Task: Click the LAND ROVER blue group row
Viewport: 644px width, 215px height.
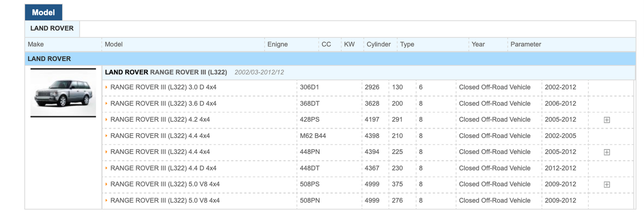Action: click(330, 59)
